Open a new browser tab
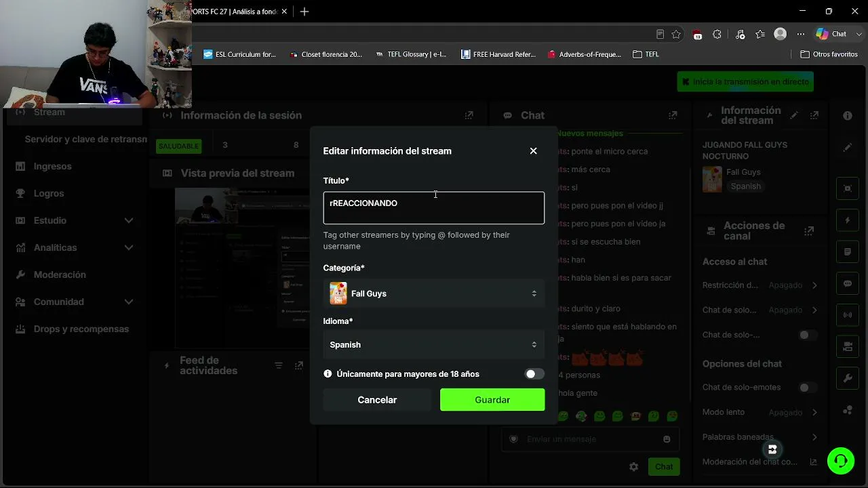This screenshot has height=488, width=868. click(x=304, y=12)
